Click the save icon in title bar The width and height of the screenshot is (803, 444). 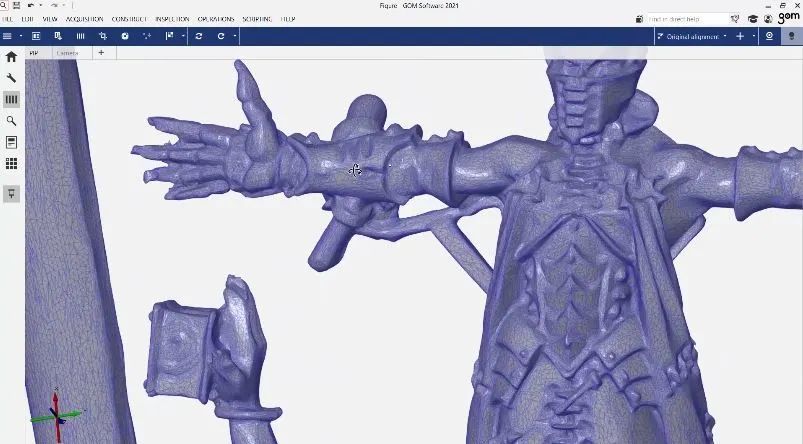(x=16, y=5)
